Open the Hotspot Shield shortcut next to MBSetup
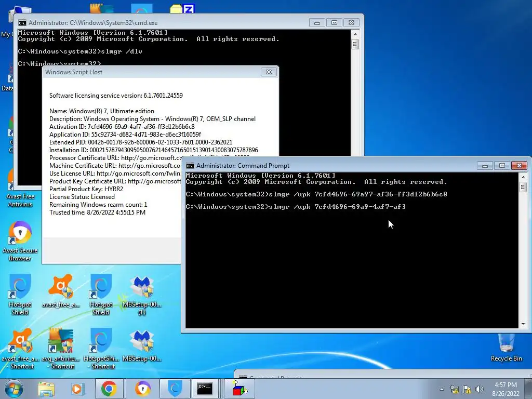The width and height of the screenshot is (532, 399). pos(101,295)
